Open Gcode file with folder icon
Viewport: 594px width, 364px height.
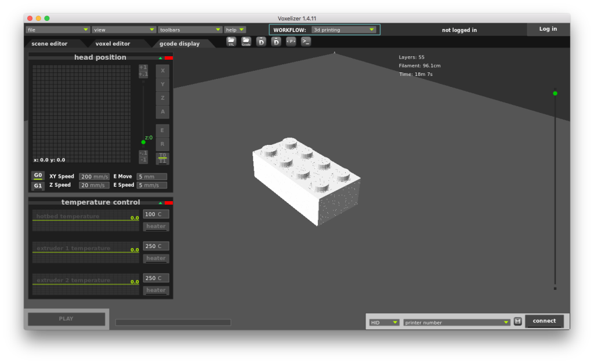(246, 42)
